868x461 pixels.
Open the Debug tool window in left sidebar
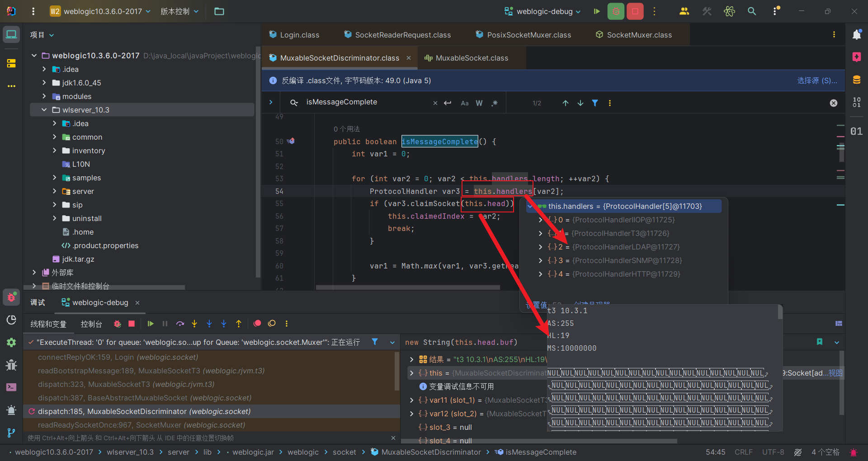pos(11,297)
